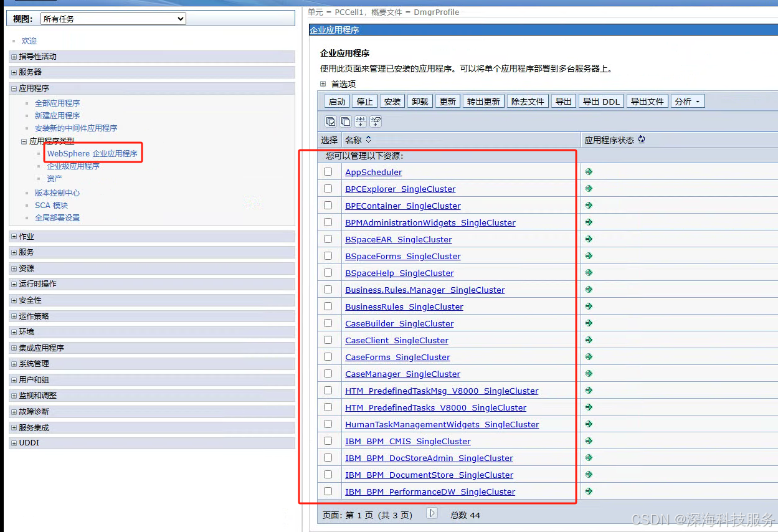This screenshot has height=532, width=778.
Task: Open the 欢迎 navigation link
Action: [x=29, y=40]
